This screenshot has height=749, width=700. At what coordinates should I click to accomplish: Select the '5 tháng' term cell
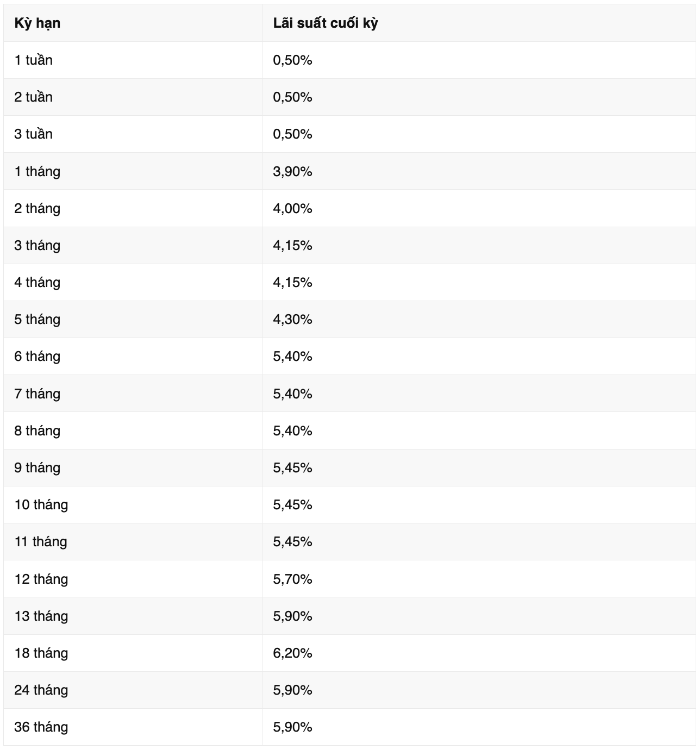tap(37, 320)
